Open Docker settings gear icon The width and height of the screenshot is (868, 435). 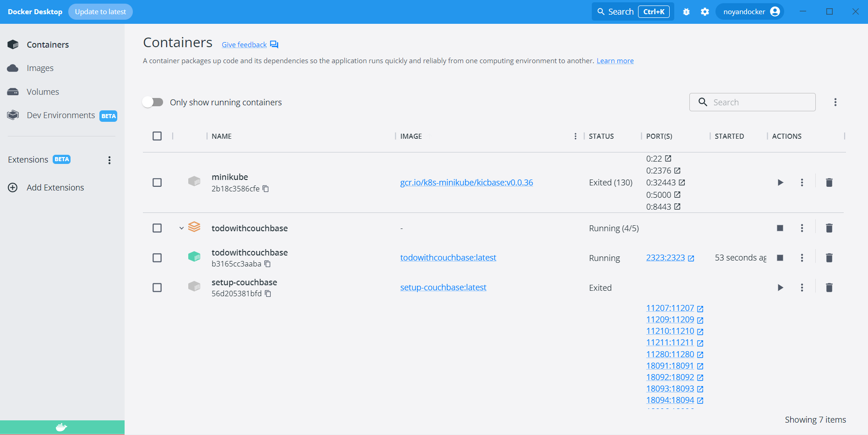(705, 12)
